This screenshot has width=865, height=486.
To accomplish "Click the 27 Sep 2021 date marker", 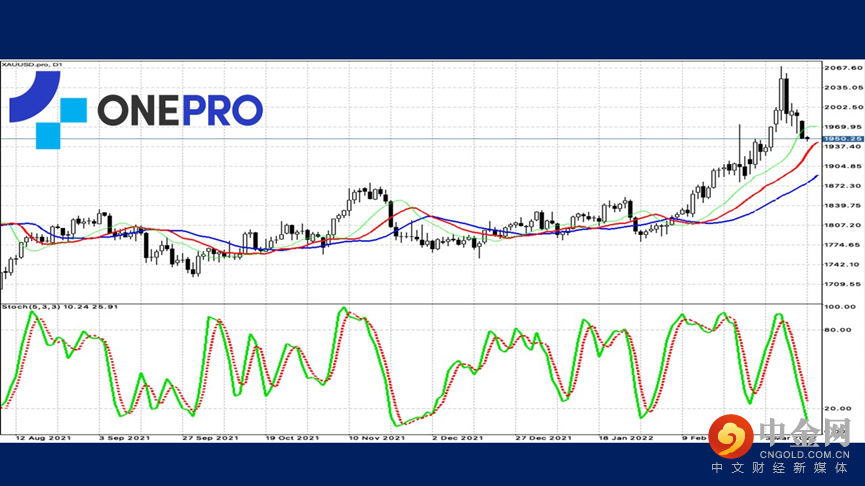I will click(x=210, y=438).
